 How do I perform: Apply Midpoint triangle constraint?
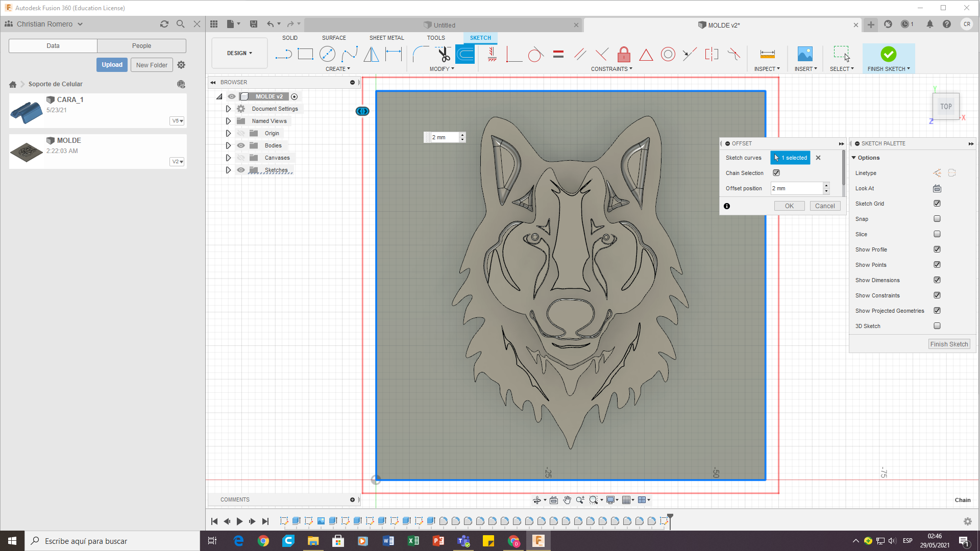point(646,54)
